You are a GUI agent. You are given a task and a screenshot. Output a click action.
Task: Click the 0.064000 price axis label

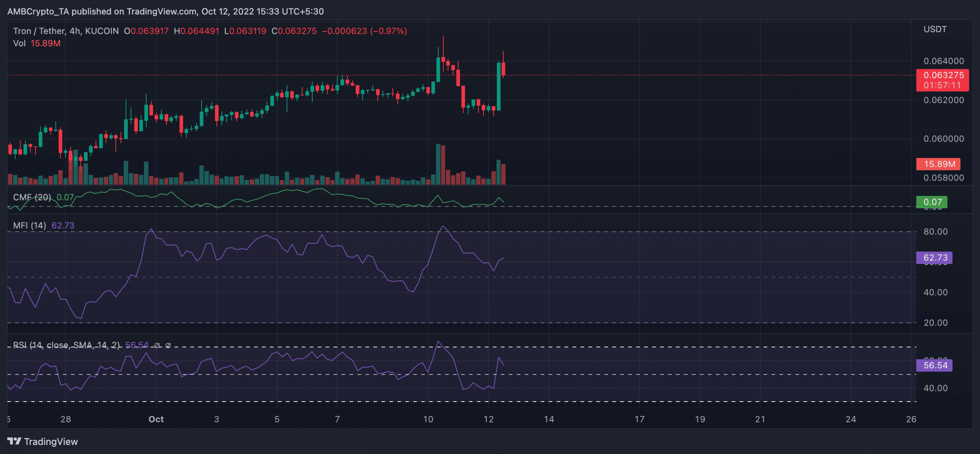pyautogui.click(x=944, y=61)
